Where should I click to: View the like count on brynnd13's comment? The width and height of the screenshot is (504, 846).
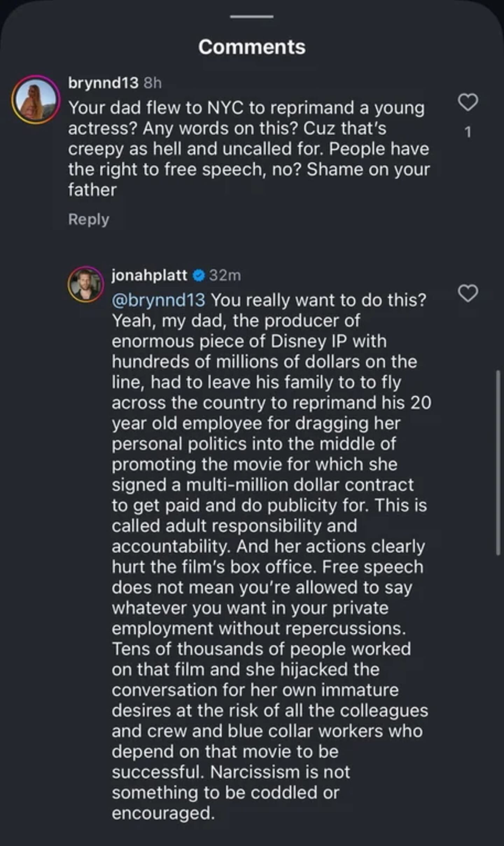pyautogui.click(x=468, y=132)
